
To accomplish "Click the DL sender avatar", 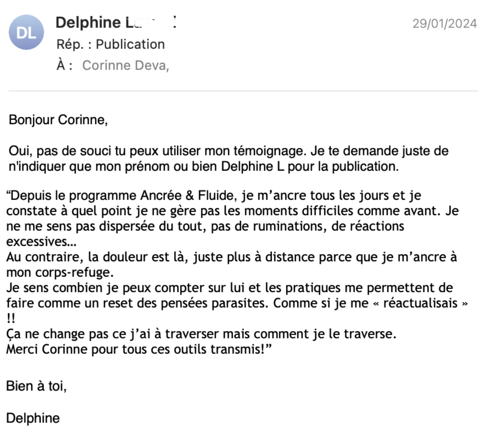I will 26,32.
